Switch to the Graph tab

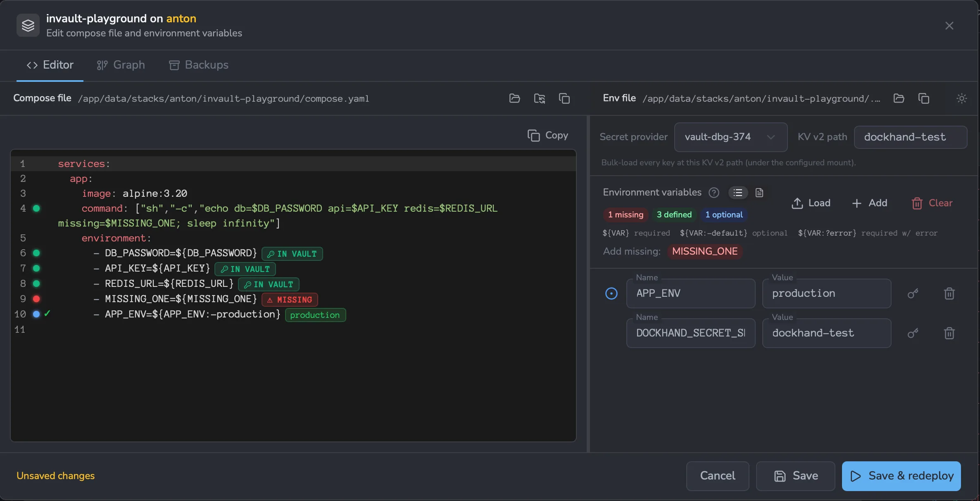click(121, 65)
